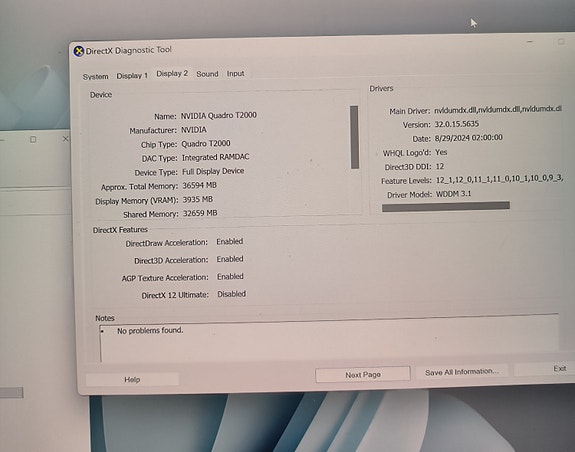Click the DirectX Diagnostic Tool title icon
Image resolution: width=575 pixels, height=452 pixels.
78,51
